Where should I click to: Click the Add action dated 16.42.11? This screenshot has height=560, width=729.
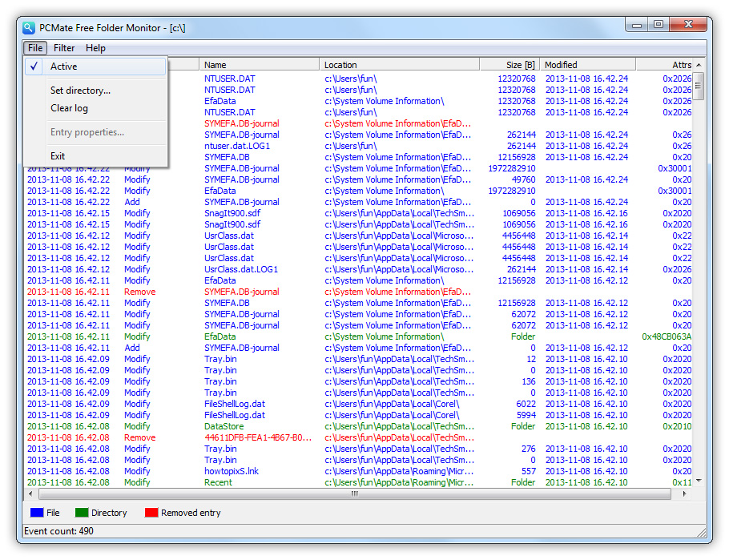(131, 348)
